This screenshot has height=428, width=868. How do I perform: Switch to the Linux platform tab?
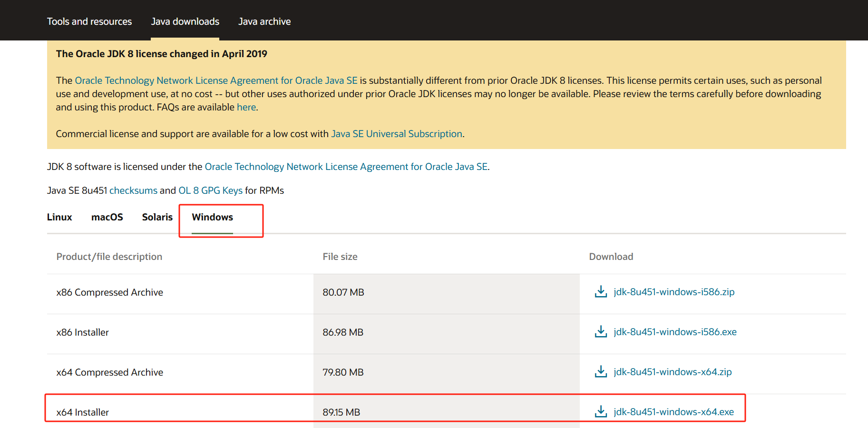click(x=59, y=217)
